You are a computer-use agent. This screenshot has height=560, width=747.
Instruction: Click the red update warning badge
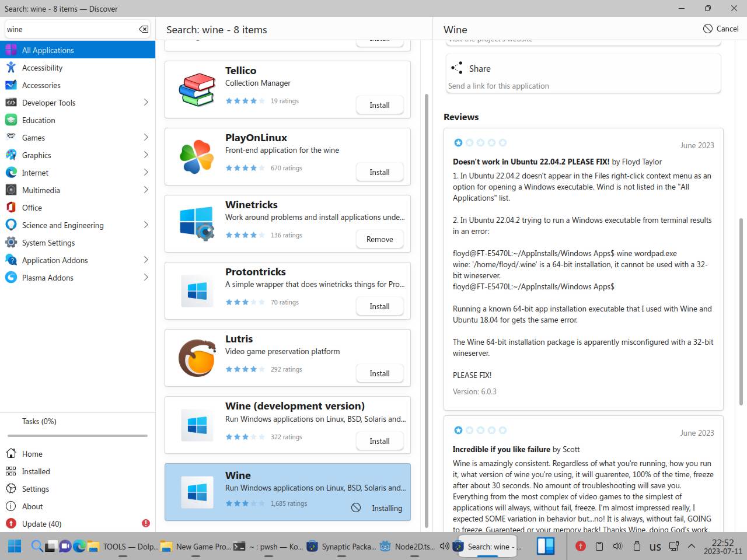pyautogui.click(x=146, y=524)
